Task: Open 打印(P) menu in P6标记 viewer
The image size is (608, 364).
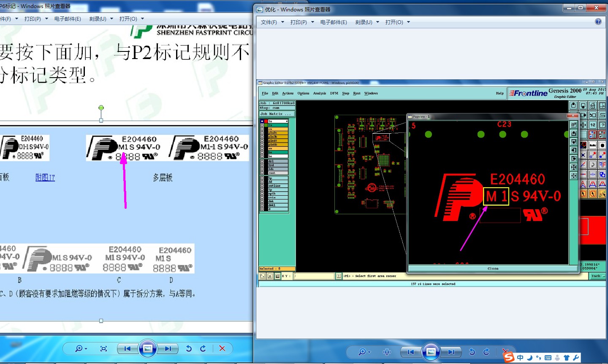Action: (x=36, y=19)
